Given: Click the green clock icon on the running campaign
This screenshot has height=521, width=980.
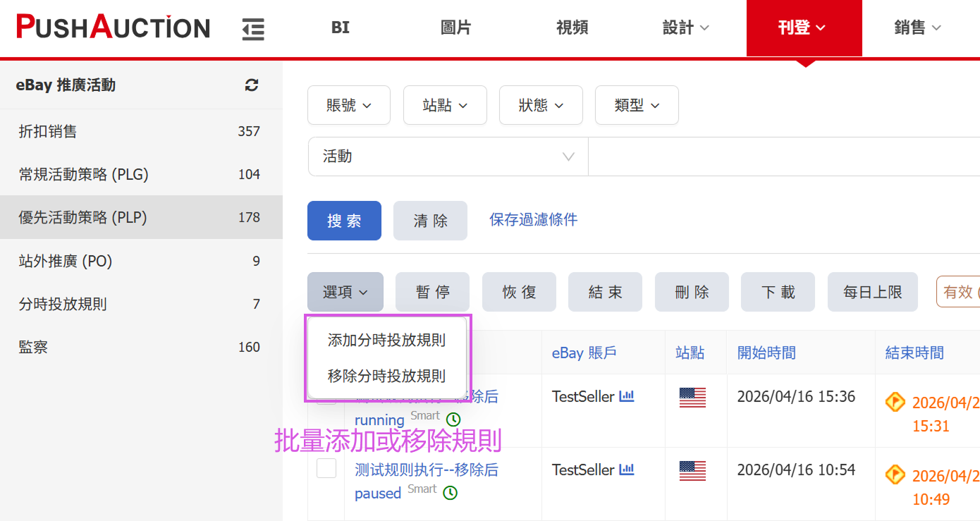Looking at the screenshot, I should (453, 419).
